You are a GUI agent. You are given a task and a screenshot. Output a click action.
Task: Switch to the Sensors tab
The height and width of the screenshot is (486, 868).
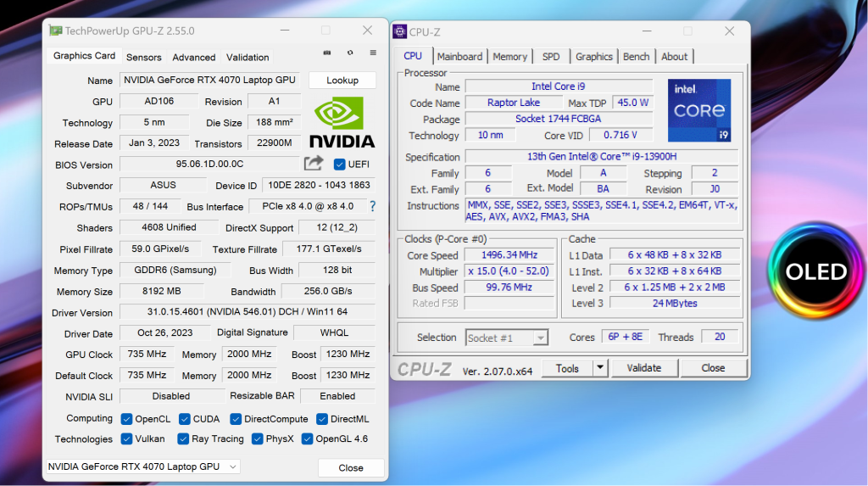[x=143, y=57]
